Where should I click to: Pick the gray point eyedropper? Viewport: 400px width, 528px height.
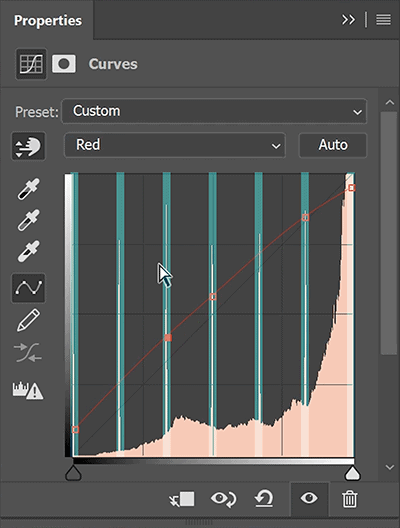click(x=28, y=220)
